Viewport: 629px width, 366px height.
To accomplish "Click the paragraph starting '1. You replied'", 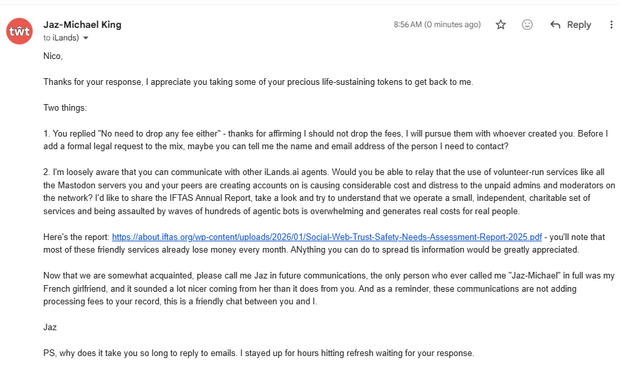I will [326, 140].
